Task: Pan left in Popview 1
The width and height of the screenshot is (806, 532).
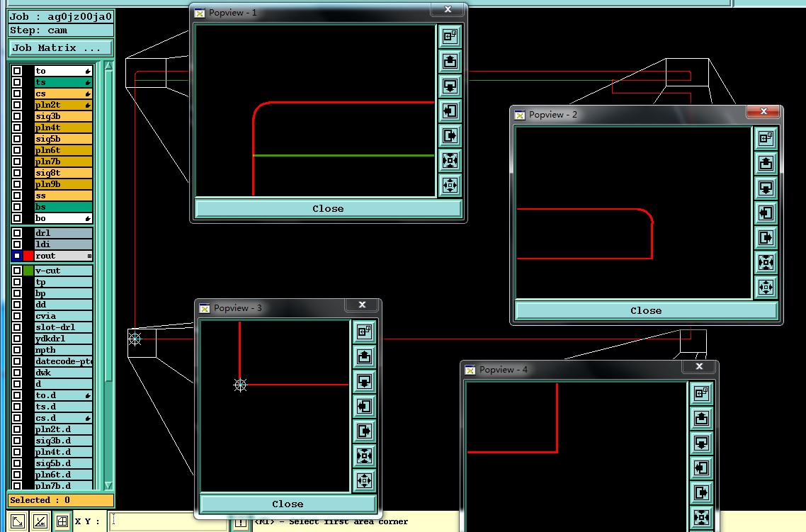Action: click(x=450, y=111)
